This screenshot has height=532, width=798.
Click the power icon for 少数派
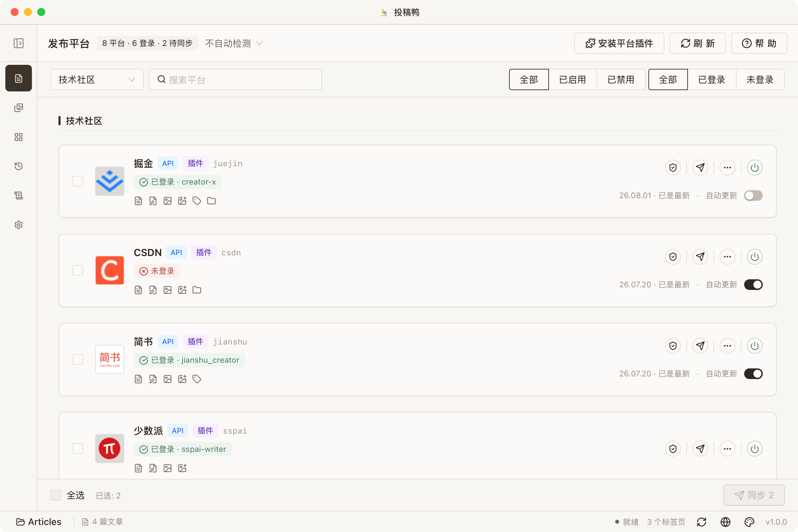tap(754, 449)
